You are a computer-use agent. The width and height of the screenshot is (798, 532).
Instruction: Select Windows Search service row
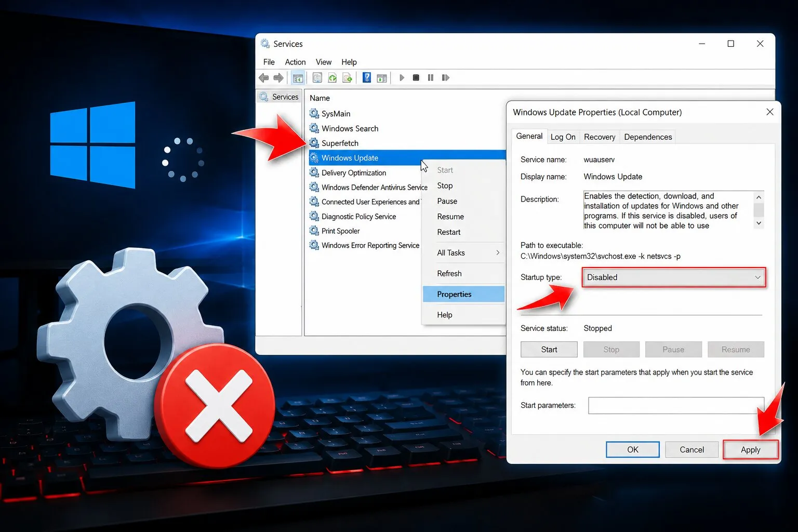pyautogui.click(x=344, y=128)
